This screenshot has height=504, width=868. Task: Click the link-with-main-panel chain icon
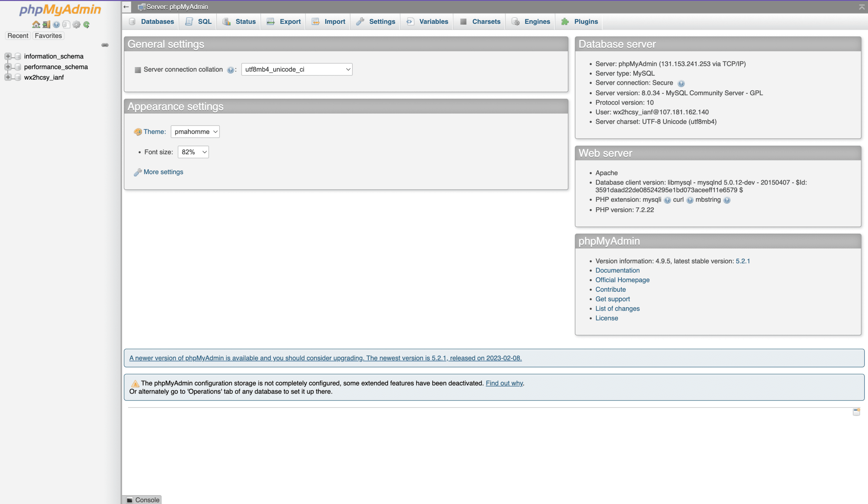coord(105,45)
